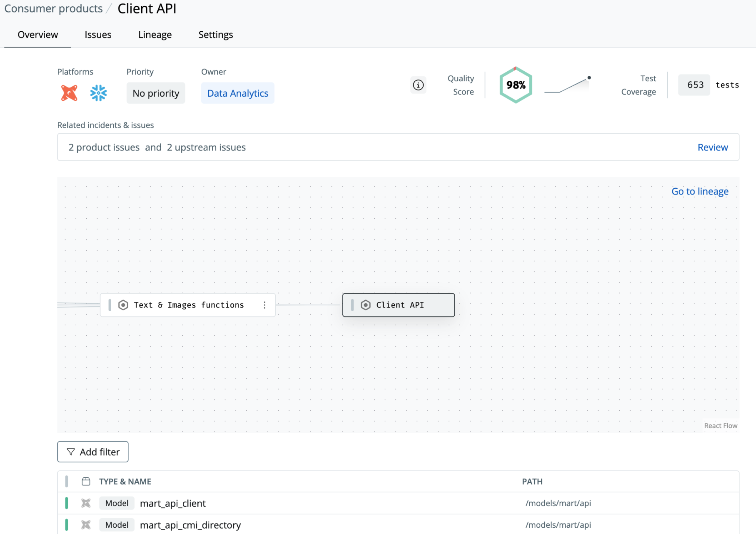Click the quality score trend sparkline
The height and width of the screenshot is (538, 756).
[567, 85]
